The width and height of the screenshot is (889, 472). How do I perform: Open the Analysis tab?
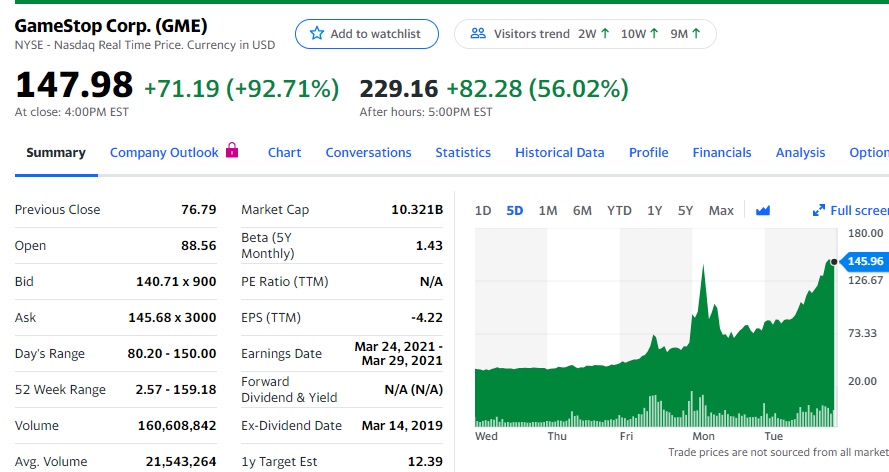tap(800, 152)
